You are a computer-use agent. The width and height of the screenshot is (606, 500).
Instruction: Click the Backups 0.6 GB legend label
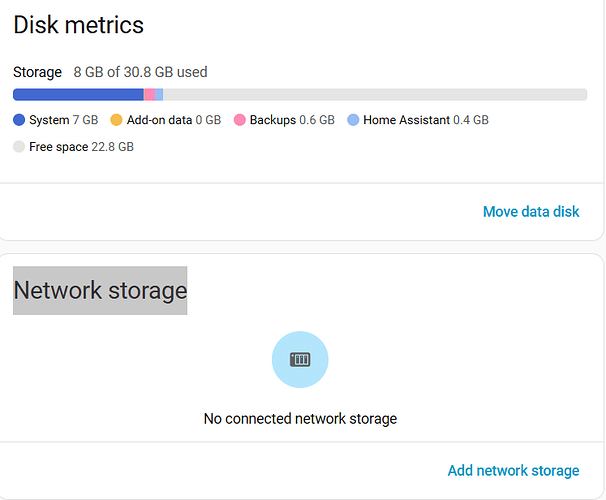pyautogui.click(x=292, y=120)
